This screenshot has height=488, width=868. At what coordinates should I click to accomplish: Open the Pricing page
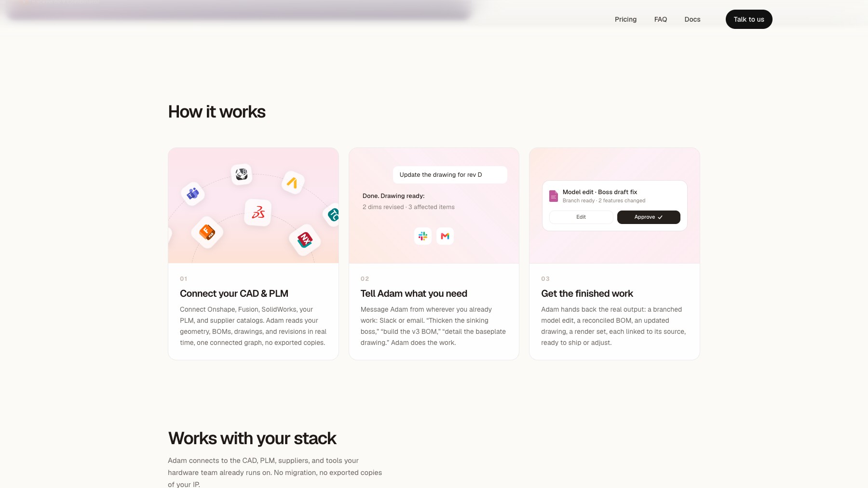pyautogui.click(x=625, y=19)
